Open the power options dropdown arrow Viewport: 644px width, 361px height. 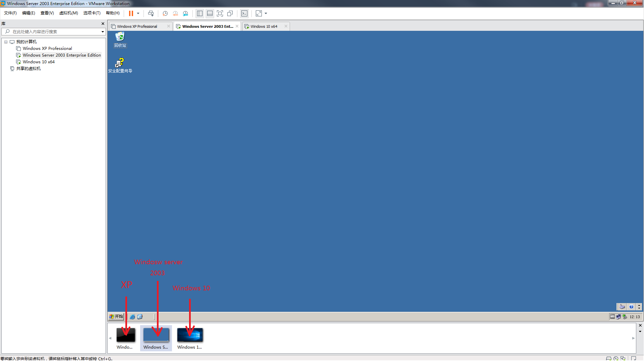coord(138,13)
